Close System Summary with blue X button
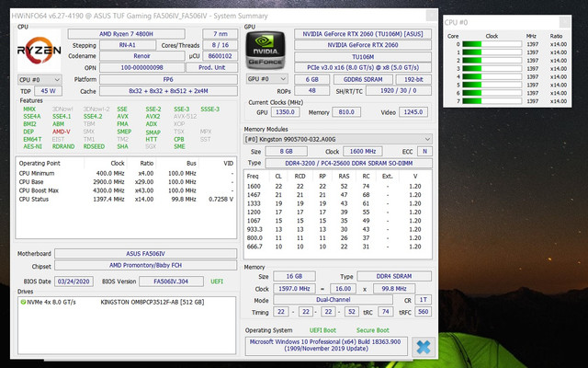 pyautogui.click(x=424, y=347)
